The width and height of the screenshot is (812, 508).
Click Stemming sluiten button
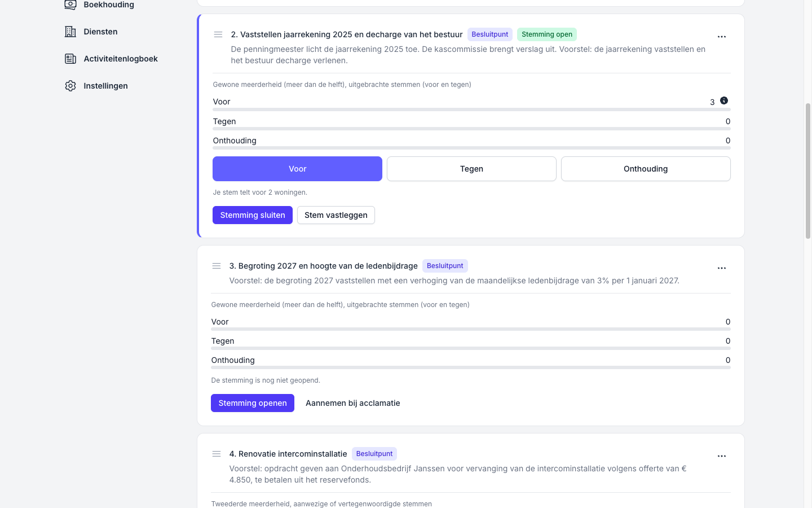click(x=253, y=215)
